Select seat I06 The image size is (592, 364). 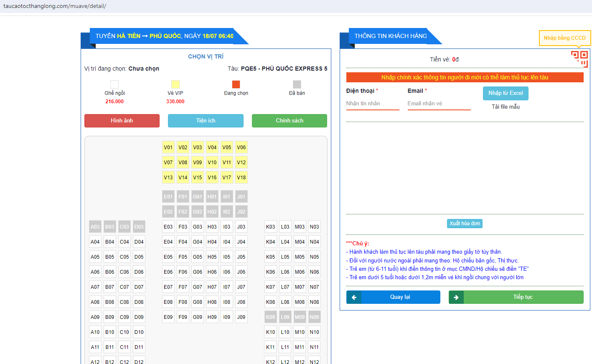click(x=227, y=272)
